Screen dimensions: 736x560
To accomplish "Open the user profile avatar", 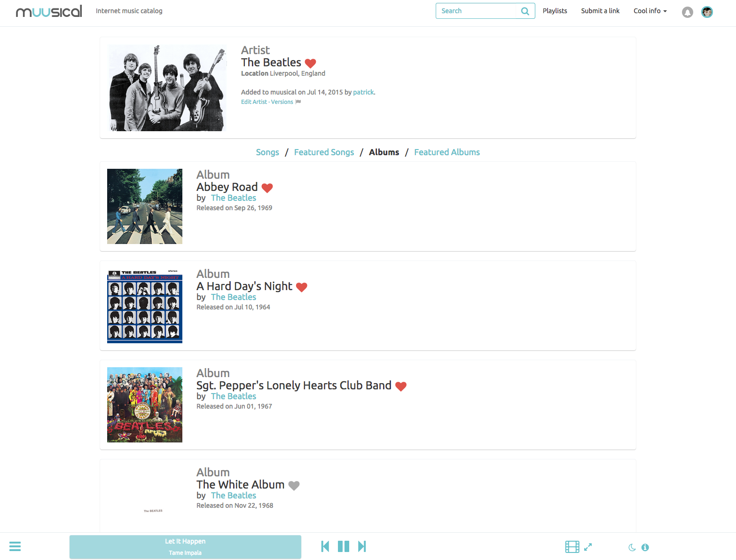I will (x=707, y=12).
